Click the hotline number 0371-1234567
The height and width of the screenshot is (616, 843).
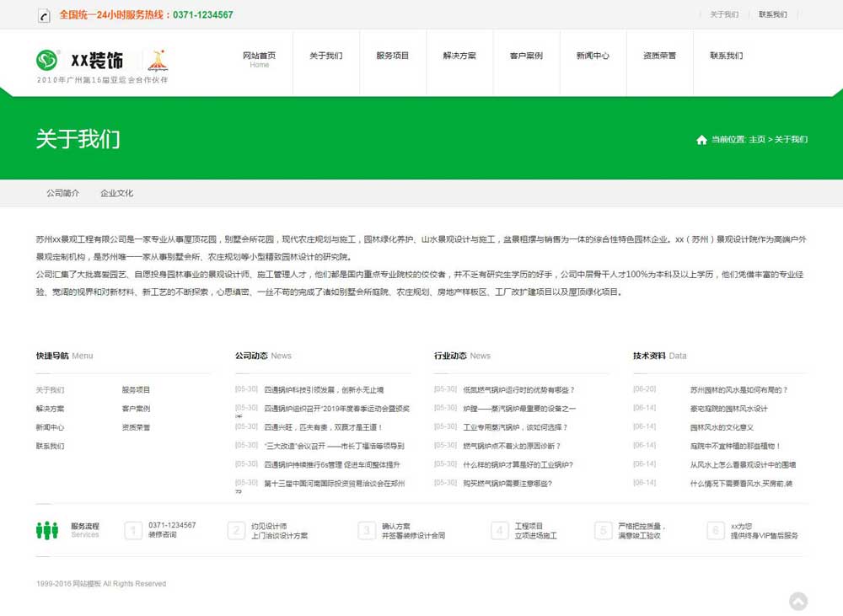click(201, 13)
